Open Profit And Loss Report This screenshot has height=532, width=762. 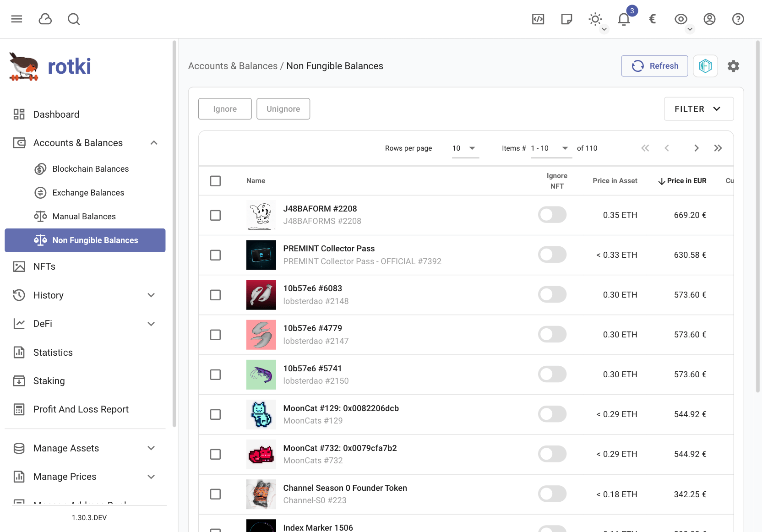pos(85,409)
